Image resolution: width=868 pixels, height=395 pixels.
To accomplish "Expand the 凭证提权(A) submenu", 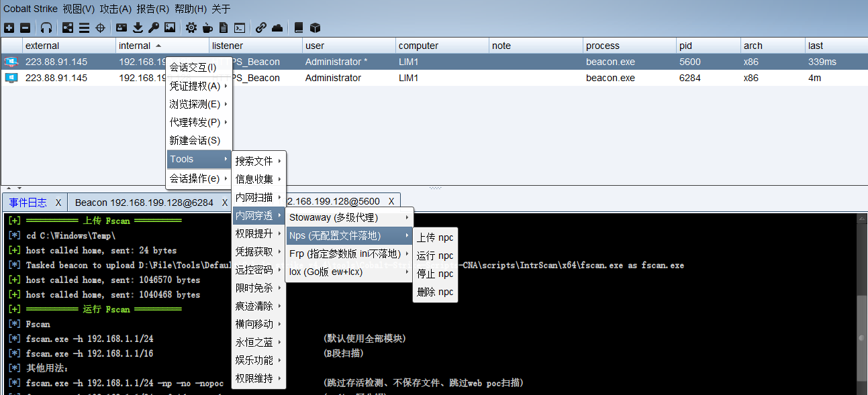I will (199, 86).
